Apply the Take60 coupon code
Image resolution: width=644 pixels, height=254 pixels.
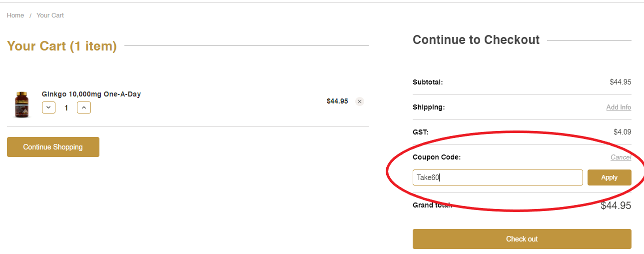coord(609,177)
